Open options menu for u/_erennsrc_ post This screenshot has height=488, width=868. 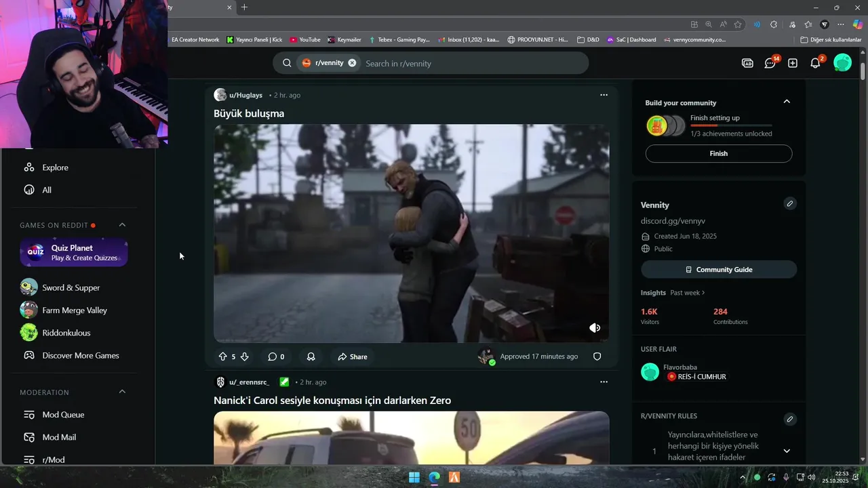(604, 382)
